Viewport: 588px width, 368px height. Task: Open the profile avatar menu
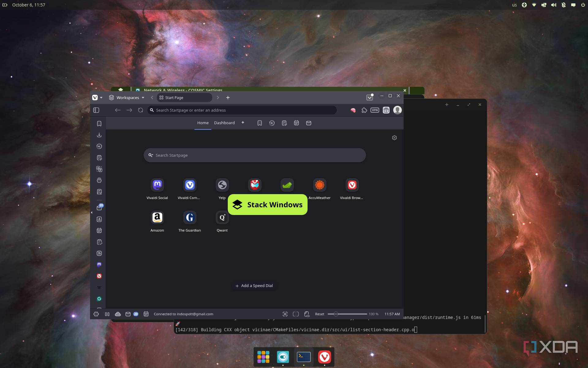point(398,110)
